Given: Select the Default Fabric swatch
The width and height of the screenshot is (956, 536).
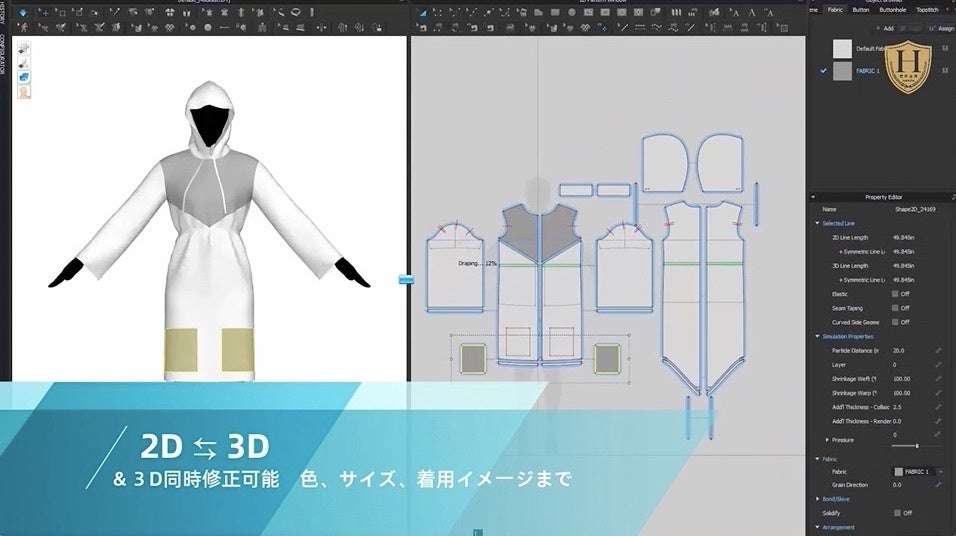Looking at the screenshot, I should (x=842, y=49).
